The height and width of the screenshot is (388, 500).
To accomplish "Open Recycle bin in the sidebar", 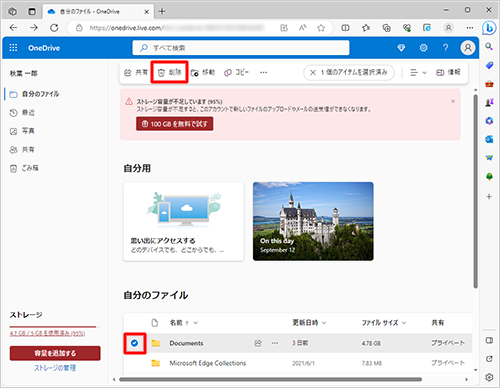I will point(24,168).
